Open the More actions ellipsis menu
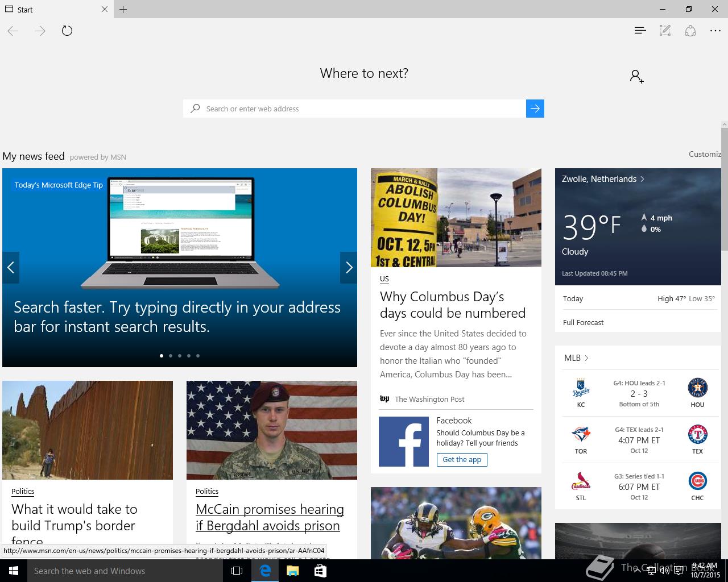Viewport: 728px width, 582px height. click(715, 31)
